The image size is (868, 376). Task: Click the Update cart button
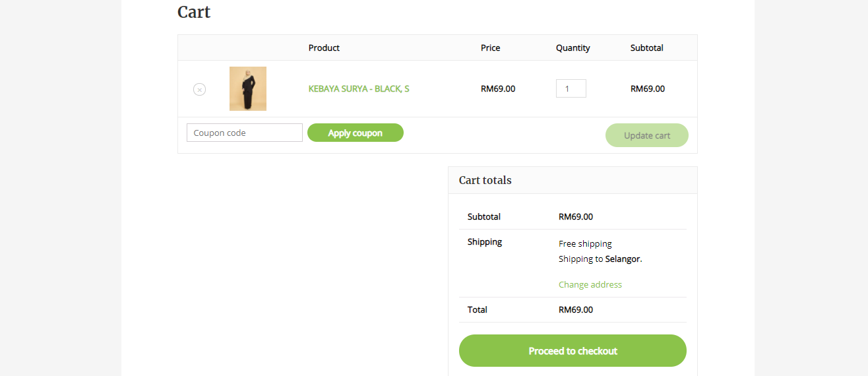(646, 135)
